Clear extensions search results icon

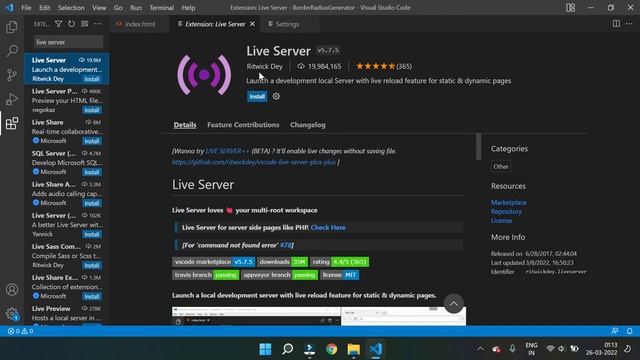(x=84, y=24)
